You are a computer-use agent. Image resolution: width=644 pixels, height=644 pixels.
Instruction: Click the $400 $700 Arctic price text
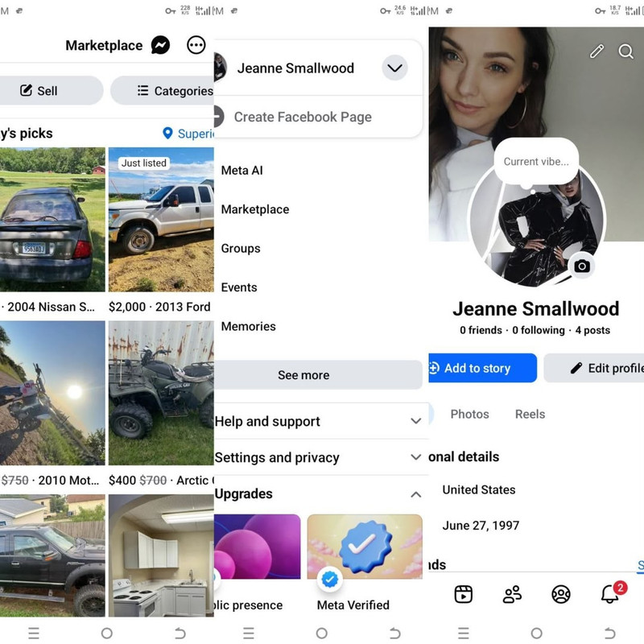coord(161,480)
